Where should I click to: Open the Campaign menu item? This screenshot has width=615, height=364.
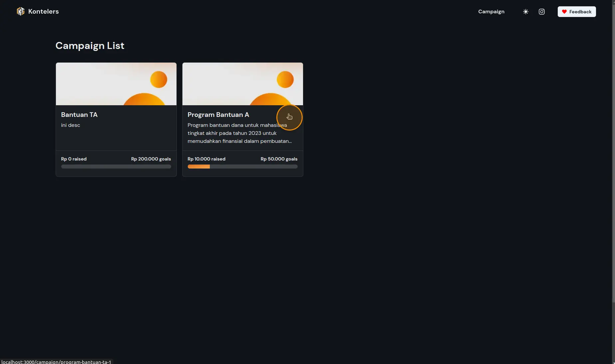491,12
